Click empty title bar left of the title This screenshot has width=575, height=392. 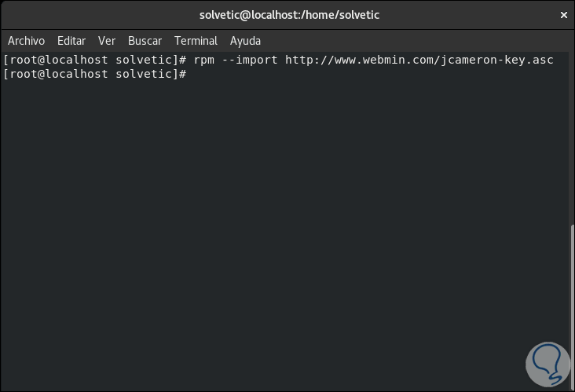pos(94,14)
